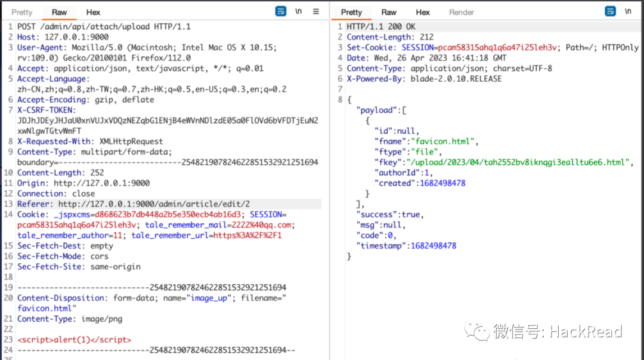Viewport: 644px width, 360px height.
Task: Click the response Content-Type: application/json header
Action: (x=450, y=68)
